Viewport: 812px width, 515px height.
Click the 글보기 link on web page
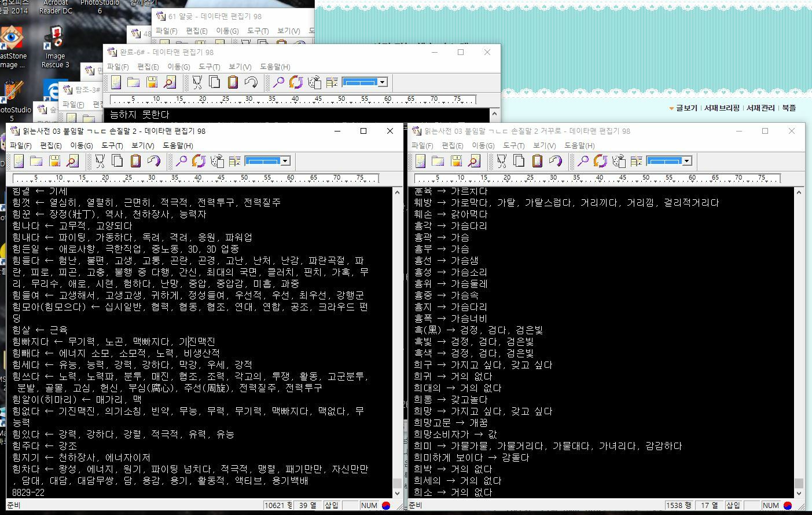point(686,108)
